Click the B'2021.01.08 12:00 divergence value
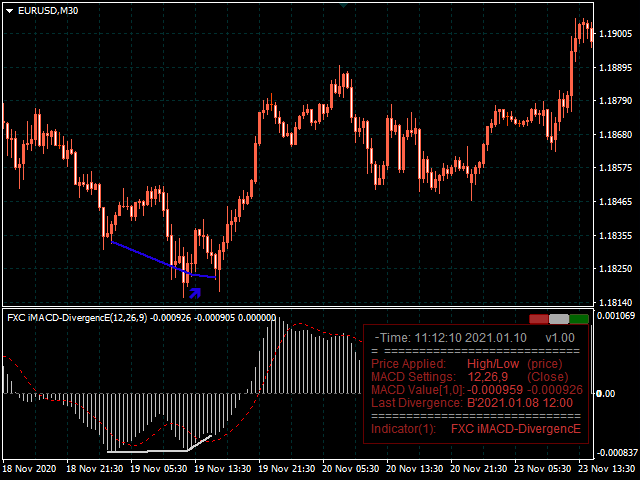 [x=520, y=403]
